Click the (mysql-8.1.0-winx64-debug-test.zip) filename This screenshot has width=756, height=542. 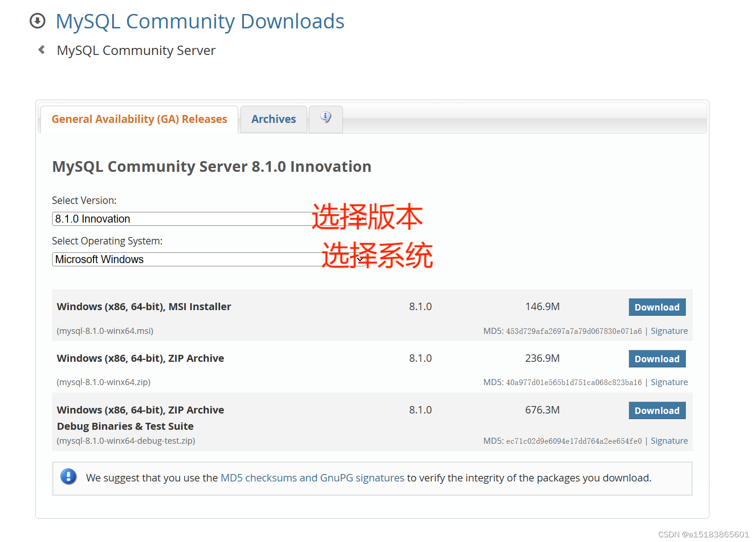coord(126,441)
